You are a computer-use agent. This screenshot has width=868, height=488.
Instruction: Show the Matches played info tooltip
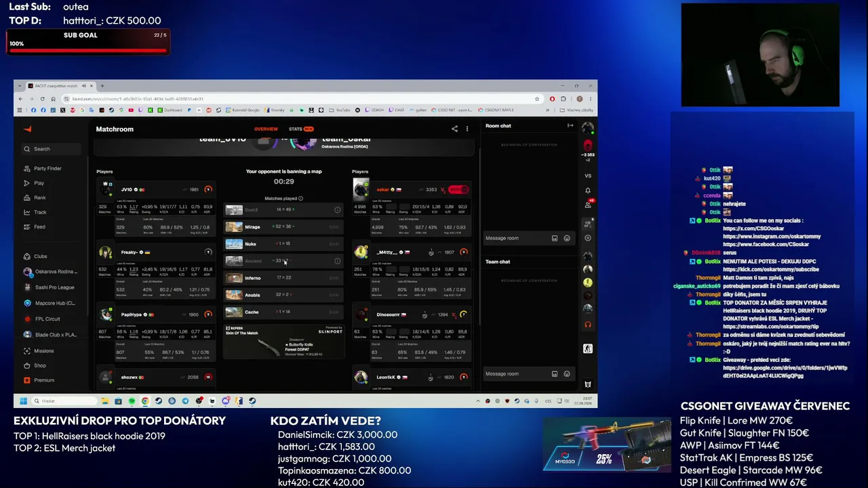300,199
